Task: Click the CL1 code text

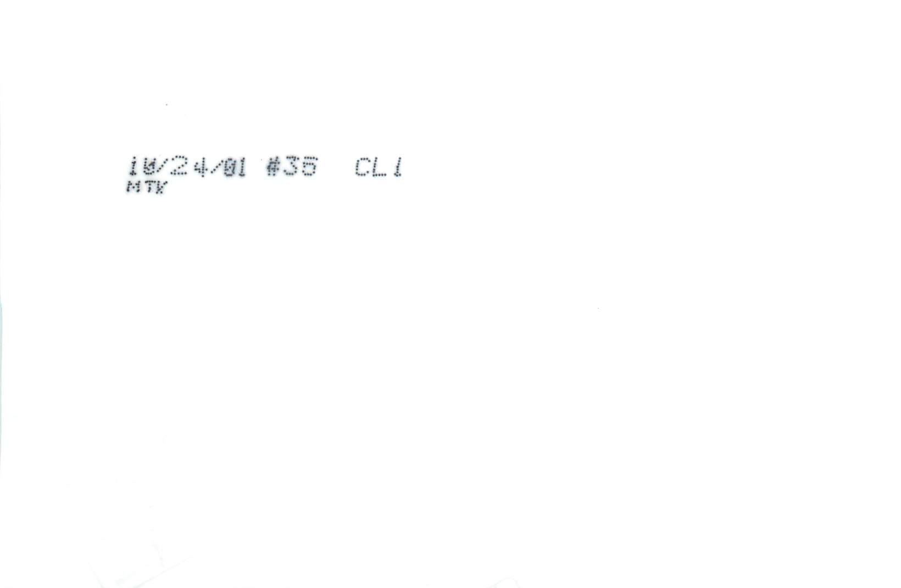Action: 379,166
